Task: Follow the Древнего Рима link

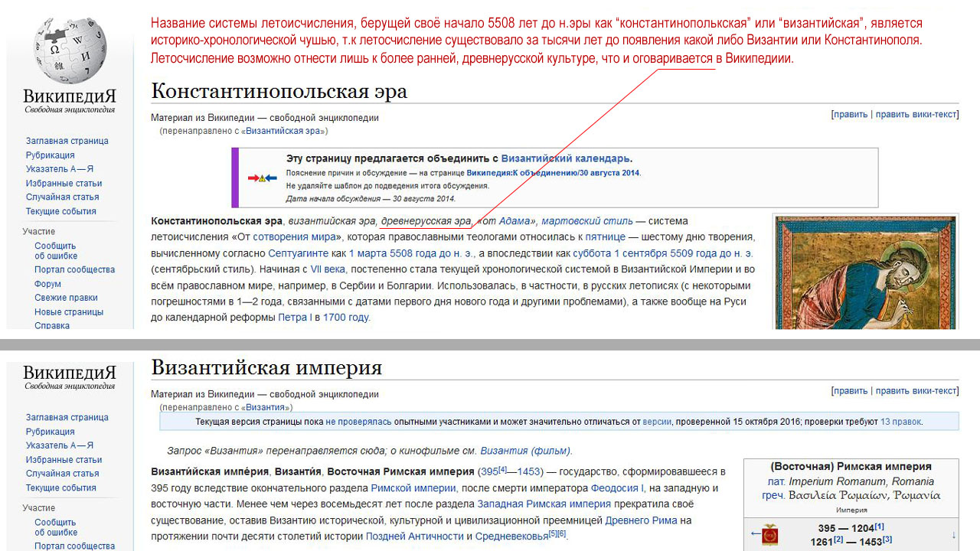Action: [642, 521]
